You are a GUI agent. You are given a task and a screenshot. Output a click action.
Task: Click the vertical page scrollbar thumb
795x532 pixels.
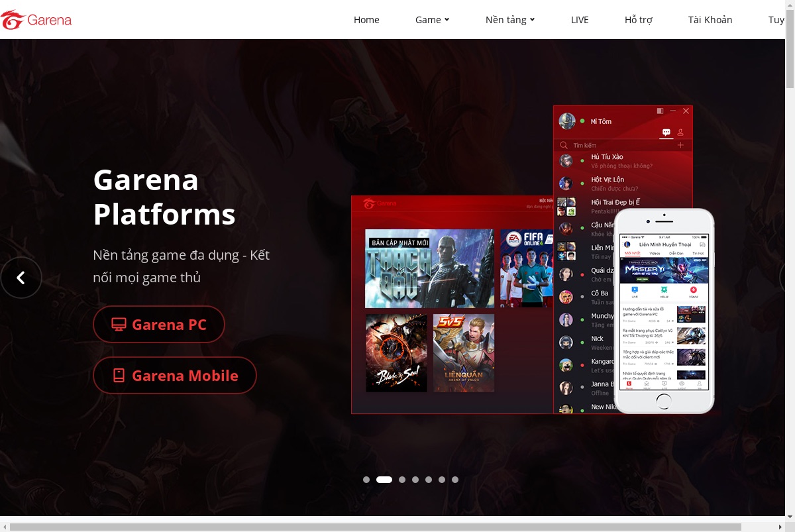pos(790,50)
